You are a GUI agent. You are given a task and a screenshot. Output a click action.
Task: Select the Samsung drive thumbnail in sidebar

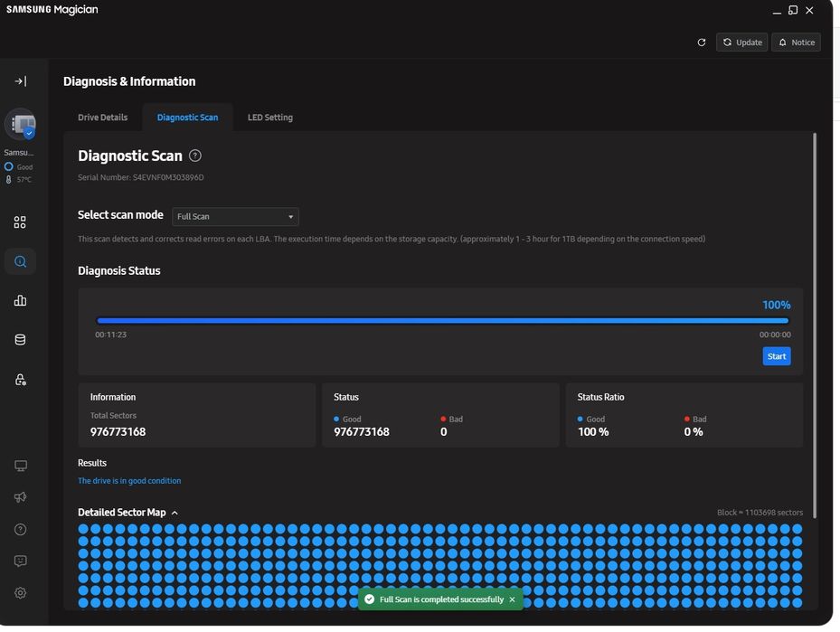click(x=21, y=125)
